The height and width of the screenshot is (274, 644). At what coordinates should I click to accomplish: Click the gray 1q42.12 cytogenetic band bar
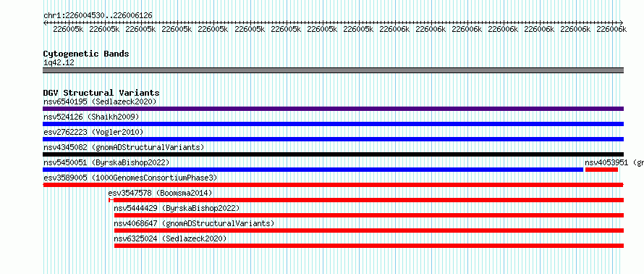tap(333, 70)
